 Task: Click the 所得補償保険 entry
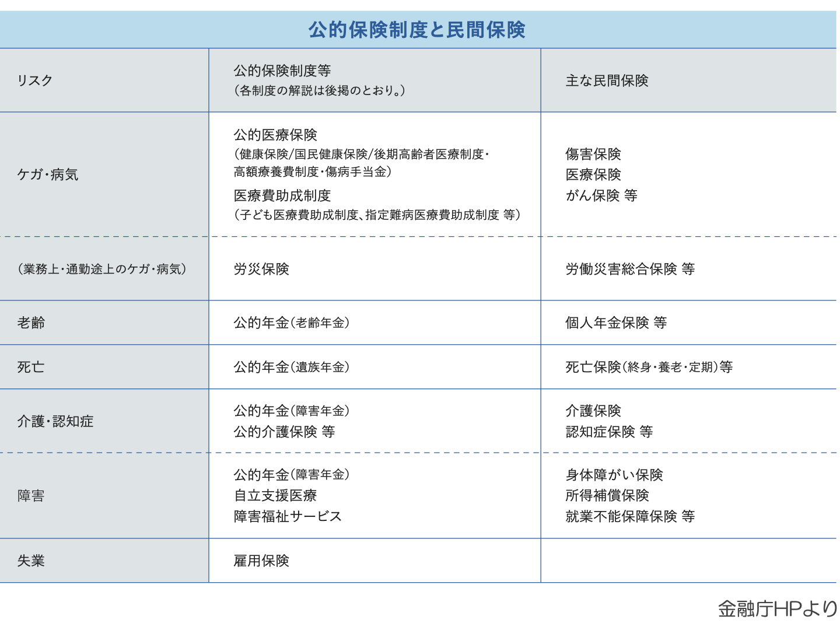coord(607,495)
